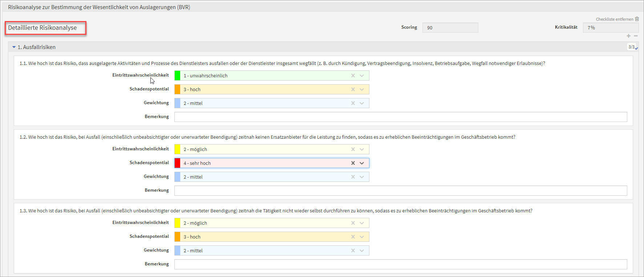Viewport: 644px width, 277px height.
Task: Click the minus icon to collapse all sections
Action: click(x=636, y=36)
